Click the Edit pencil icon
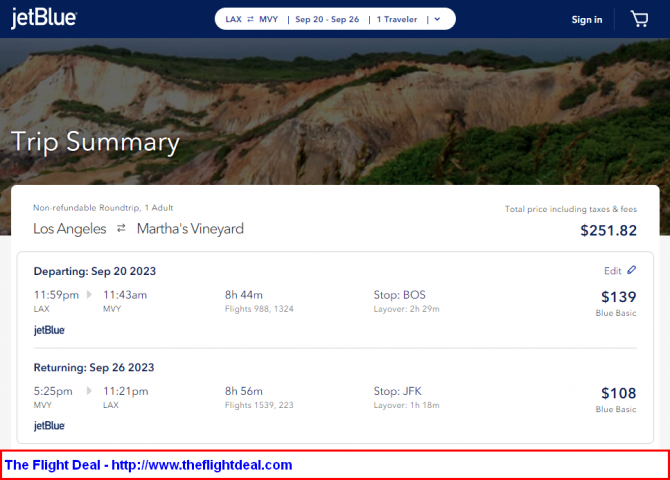Viewport: 670px width, 480px height. pos(632,270)
